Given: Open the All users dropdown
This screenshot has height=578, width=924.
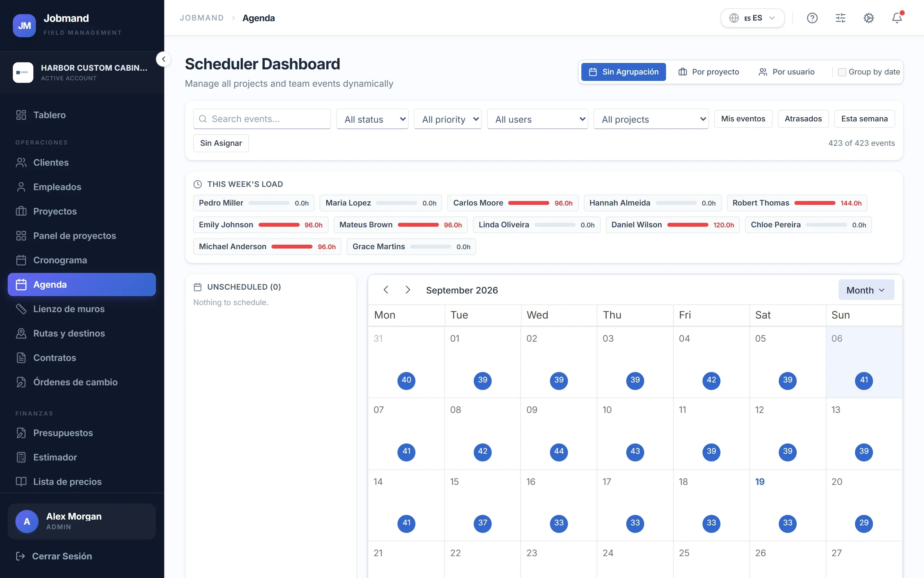Looking at the screenshot, I should (x=538, y=119).
